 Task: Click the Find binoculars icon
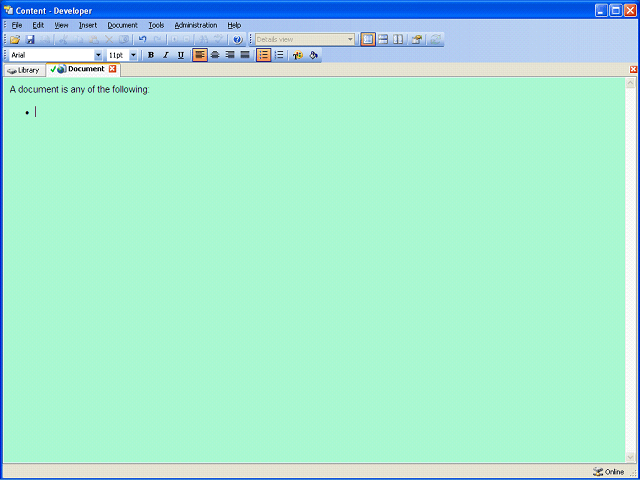pos(204,40)
